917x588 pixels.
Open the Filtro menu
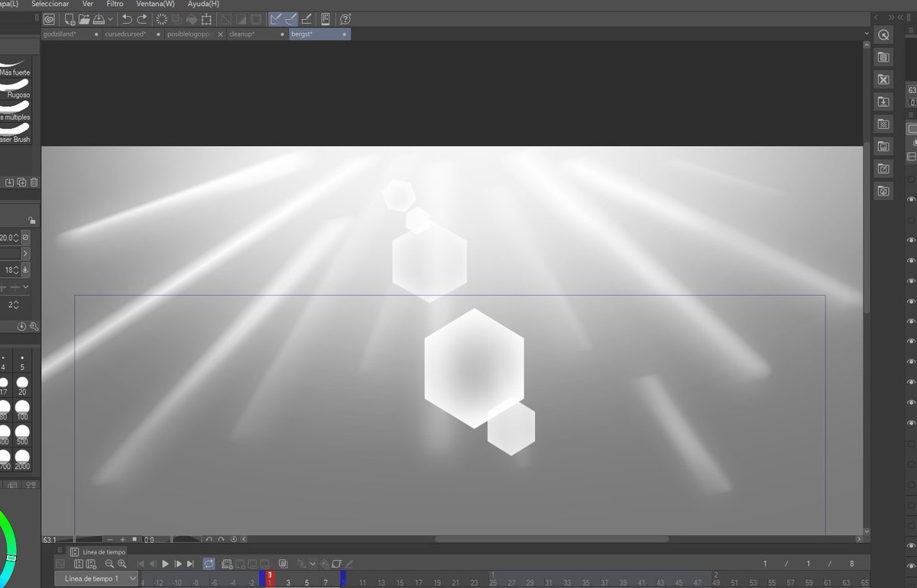(115, 4)
